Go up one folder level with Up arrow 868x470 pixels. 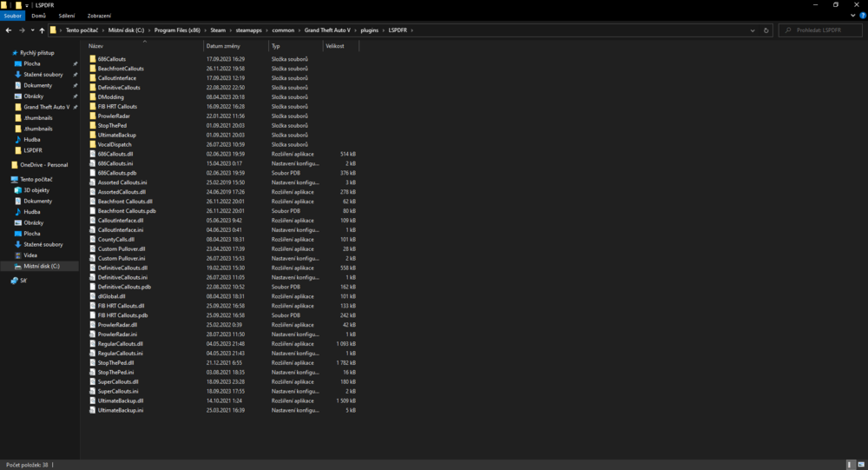[x=42, y=30]
